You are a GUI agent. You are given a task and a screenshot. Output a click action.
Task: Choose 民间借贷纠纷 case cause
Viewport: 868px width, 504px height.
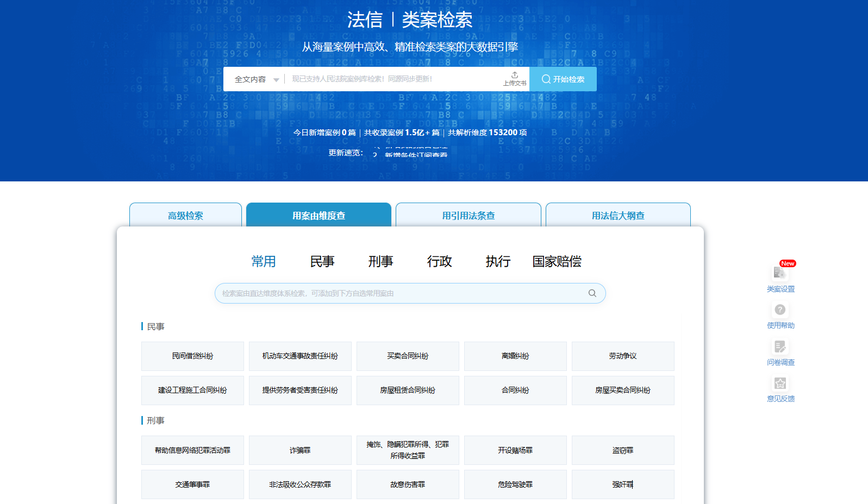[192, 356]
